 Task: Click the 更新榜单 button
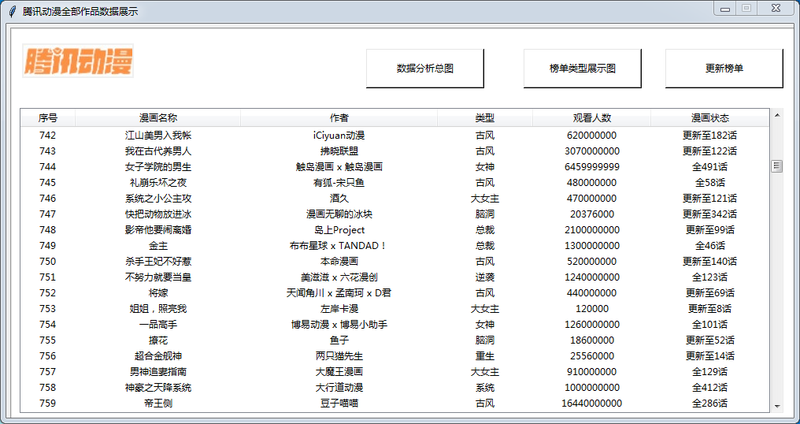click(x=724, y=68)
